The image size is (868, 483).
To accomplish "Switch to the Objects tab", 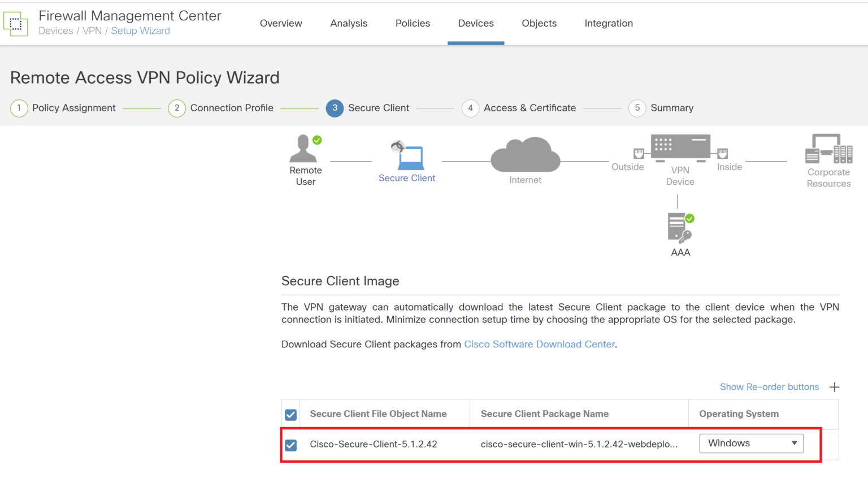I will [x=539, y=23].
